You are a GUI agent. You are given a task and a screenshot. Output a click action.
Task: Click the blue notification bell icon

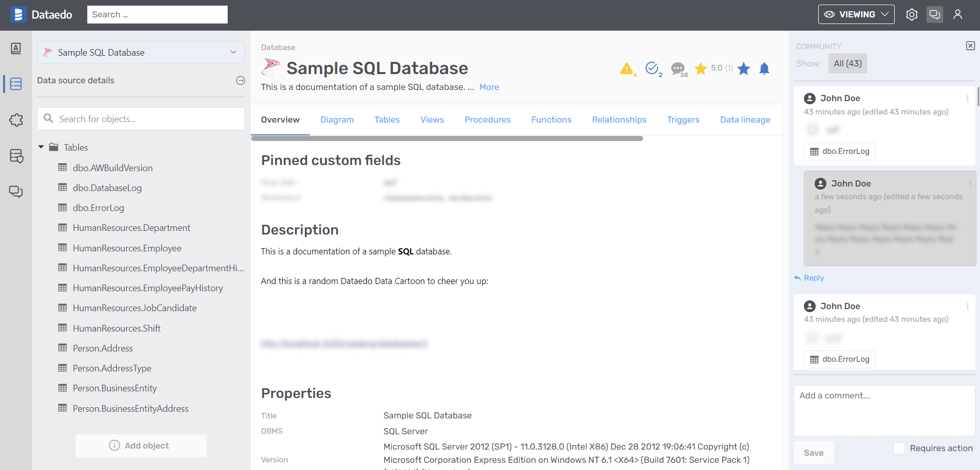(x=764, y=68)
